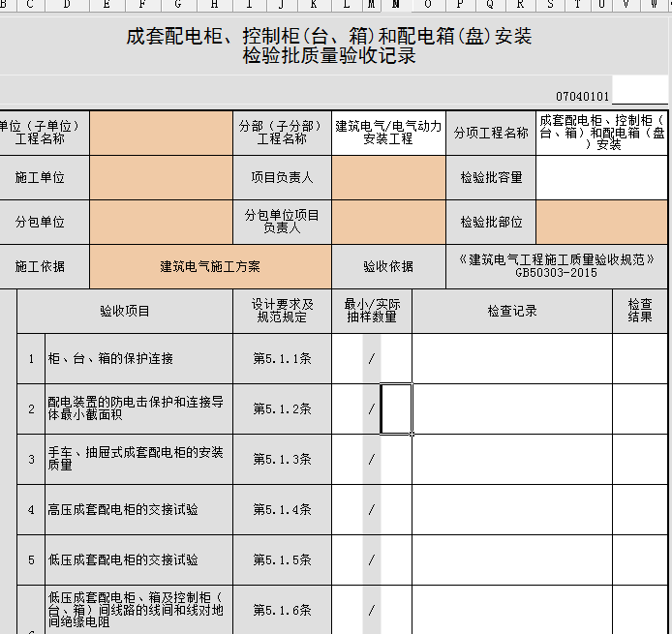The width and height of the screenshot is (672, 634).
Task: Select the orange cell next to 施工单位
Action: click(x=161, y=177)
